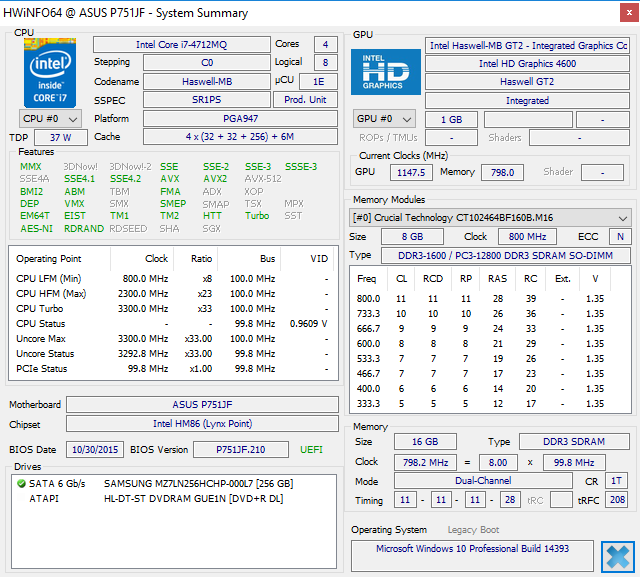Image resolution: width=640 pixels, height=577 pixels.
Task: Click the GPU memory 1 GB field
Action: pyautogui.click(x=451, y=120)
